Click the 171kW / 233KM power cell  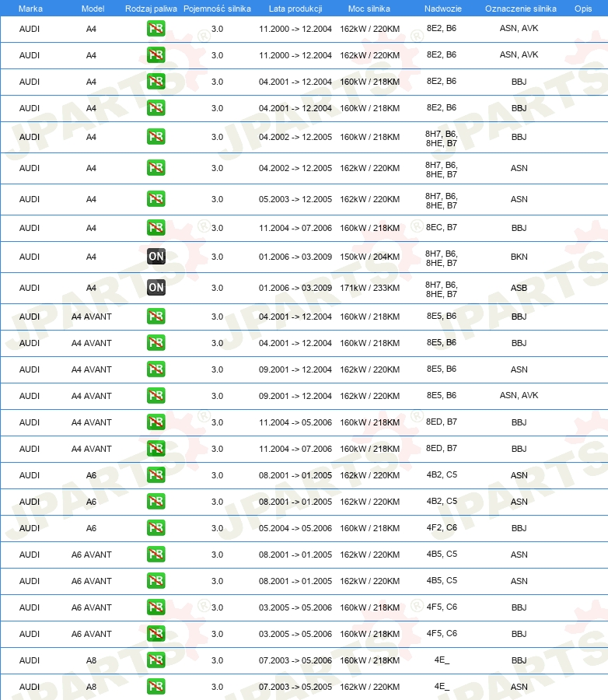click(x=369, y=288)
